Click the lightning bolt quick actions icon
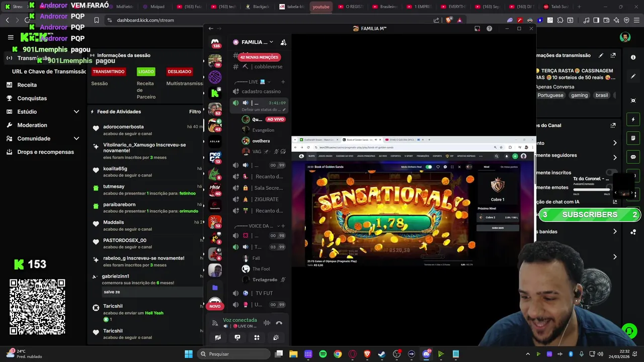Viewport: 644px width, 362px height. tap(633, 120)
